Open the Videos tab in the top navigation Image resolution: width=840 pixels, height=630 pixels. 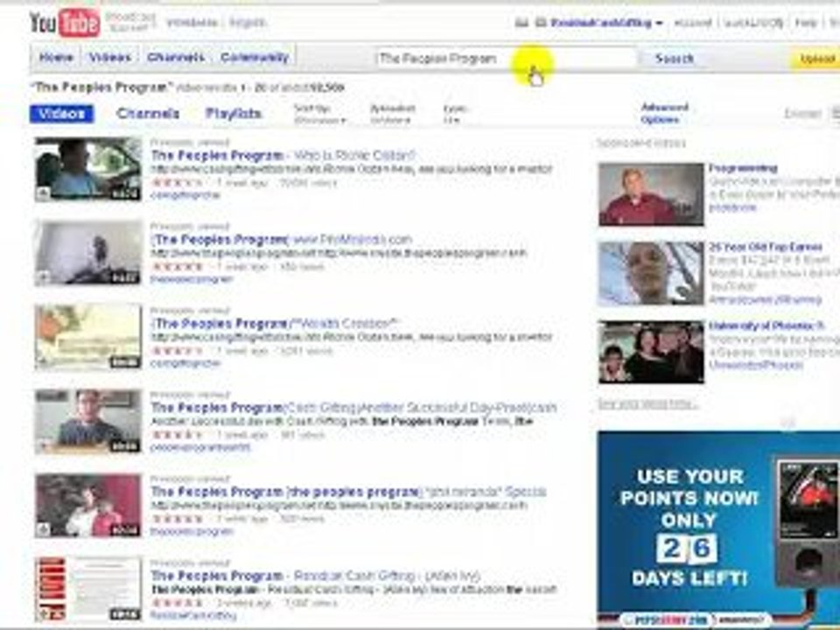[x=110, y=58]
